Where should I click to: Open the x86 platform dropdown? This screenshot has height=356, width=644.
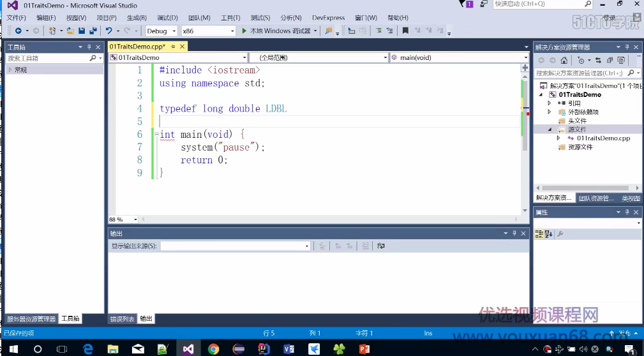(x=208, y=31)
